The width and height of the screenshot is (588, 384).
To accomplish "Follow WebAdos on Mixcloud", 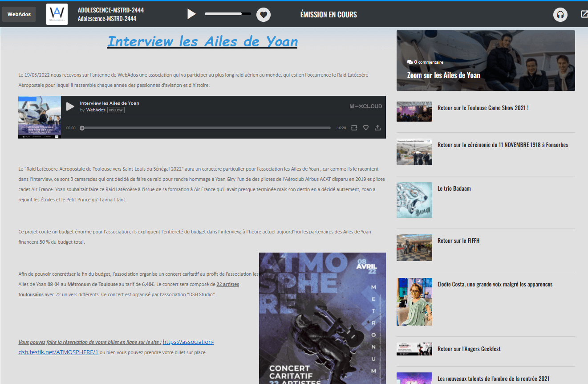I will (116, 110).
